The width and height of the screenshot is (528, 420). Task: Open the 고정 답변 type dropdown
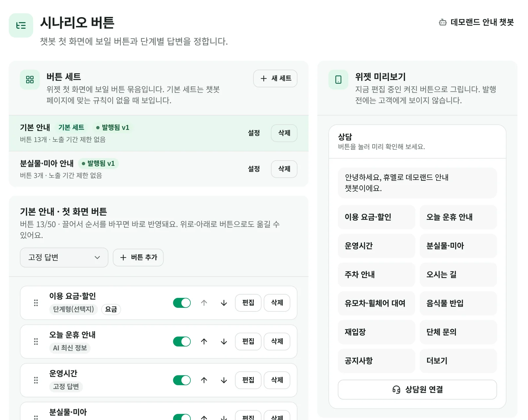[64, 257]
